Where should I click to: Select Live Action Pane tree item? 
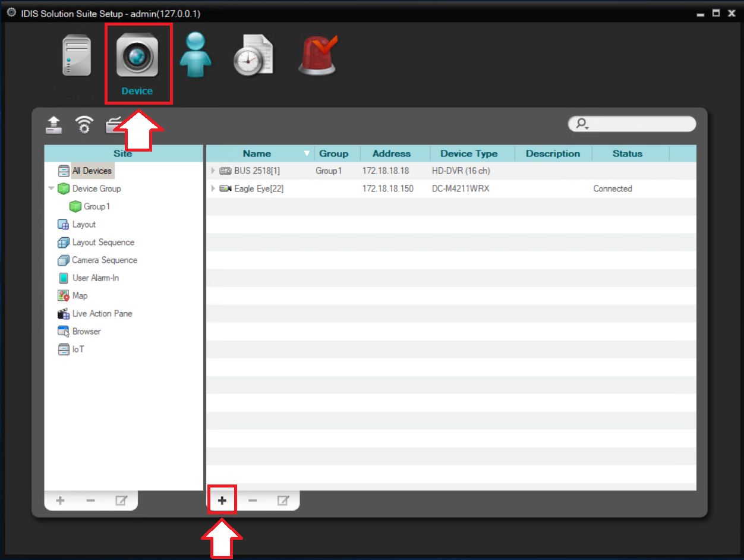coord(102,313)
